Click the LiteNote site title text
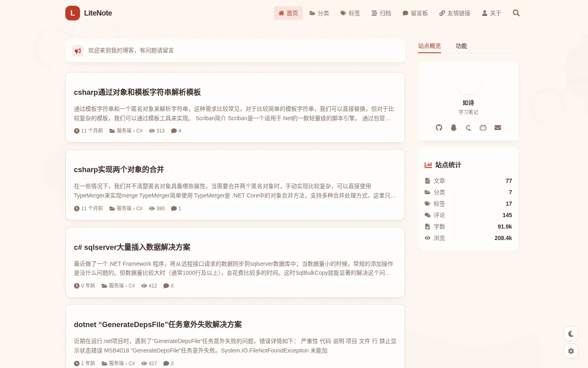Image resolution: width=588 pixels, height=368 pixels. [98, 13]
